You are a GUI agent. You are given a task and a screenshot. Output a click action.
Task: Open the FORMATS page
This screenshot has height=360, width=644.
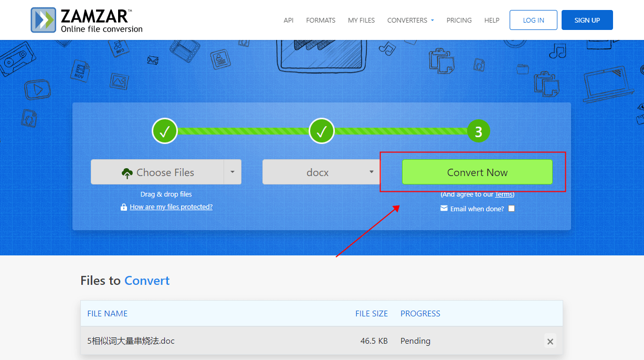tap(321, 20)
